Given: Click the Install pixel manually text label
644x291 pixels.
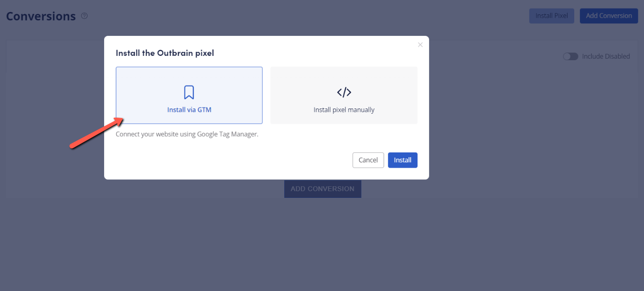Looking at the screenshot, I should point(344,110).
